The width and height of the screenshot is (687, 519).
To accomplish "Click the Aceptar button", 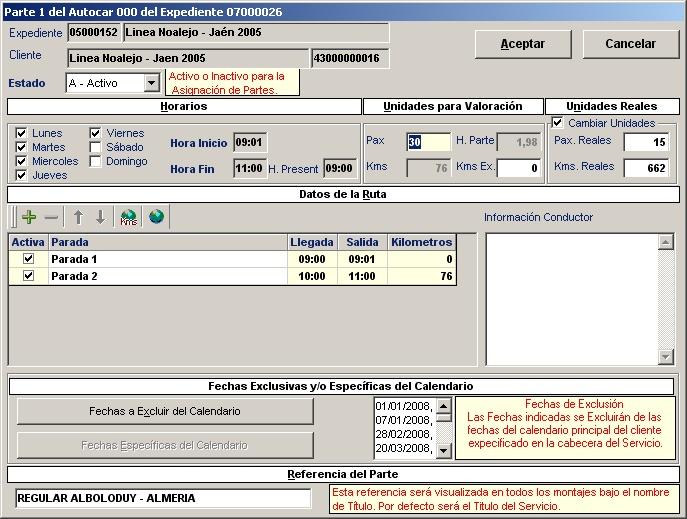I will pyautogui.click(x=523, y=44).
